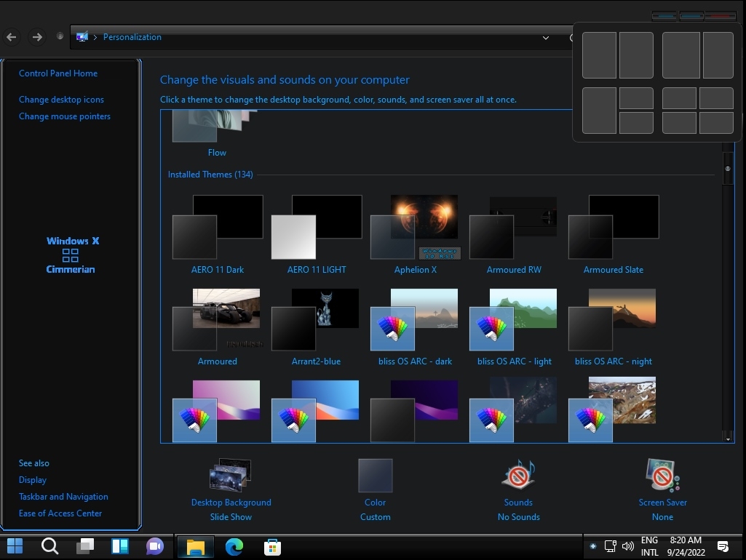This screenshot has height=560, width=746.
Task: Click the Back navigation arrow
Action: coord(12,37)
